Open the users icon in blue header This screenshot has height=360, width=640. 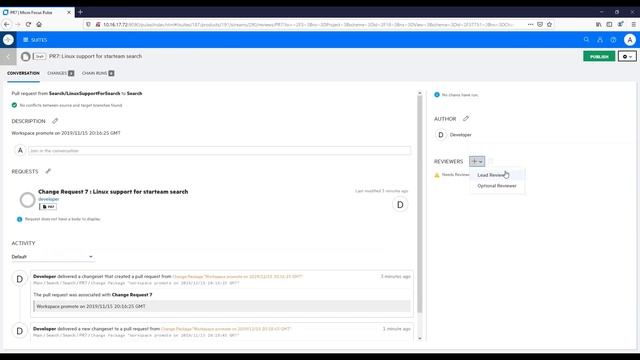(600, 40)
